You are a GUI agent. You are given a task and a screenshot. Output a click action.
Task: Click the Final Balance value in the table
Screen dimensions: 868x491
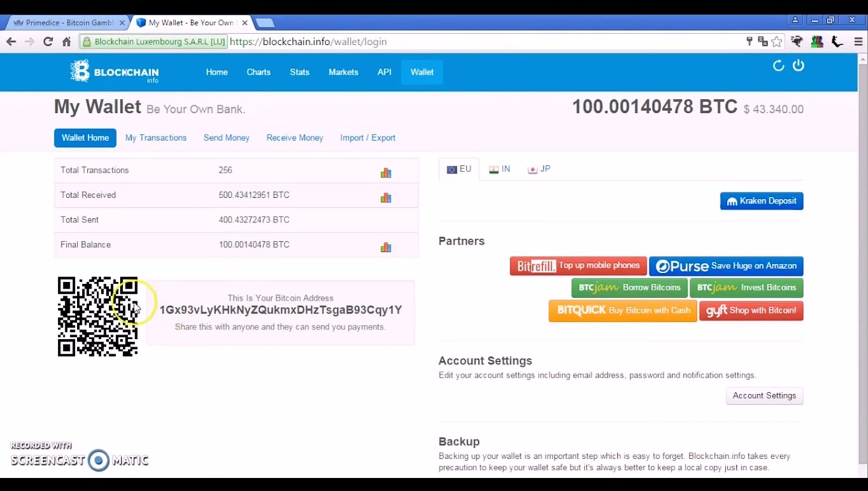point(254,245)
